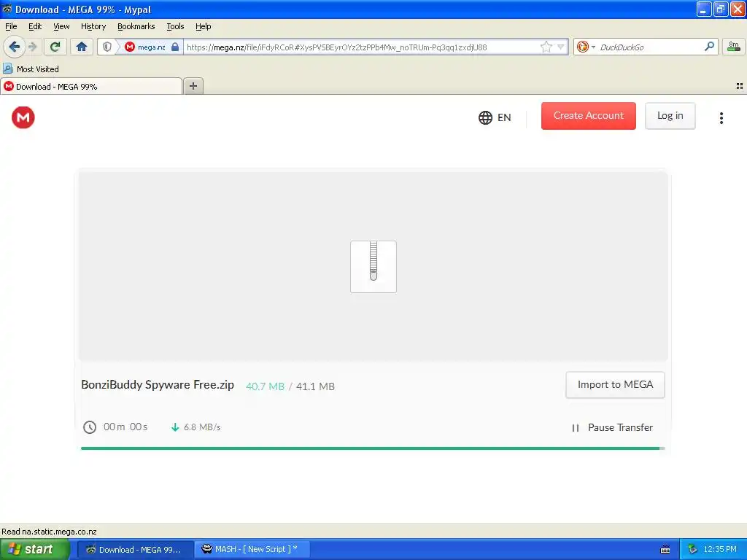This screenshot has width=747, height=560.
Task: Pause the transfer
Action: pyautogui.click(x=612, y=427)
